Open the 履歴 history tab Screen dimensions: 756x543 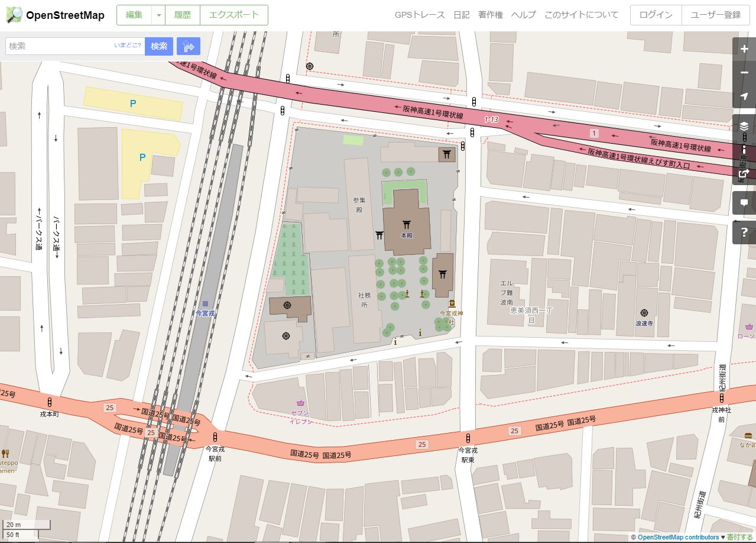pos(183,15)
